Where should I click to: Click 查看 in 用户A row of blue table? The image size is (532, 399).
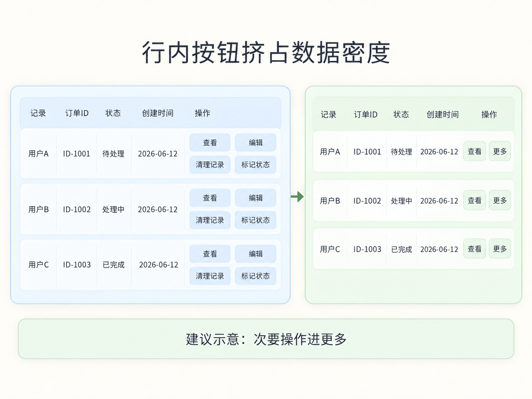coord(210,143)
